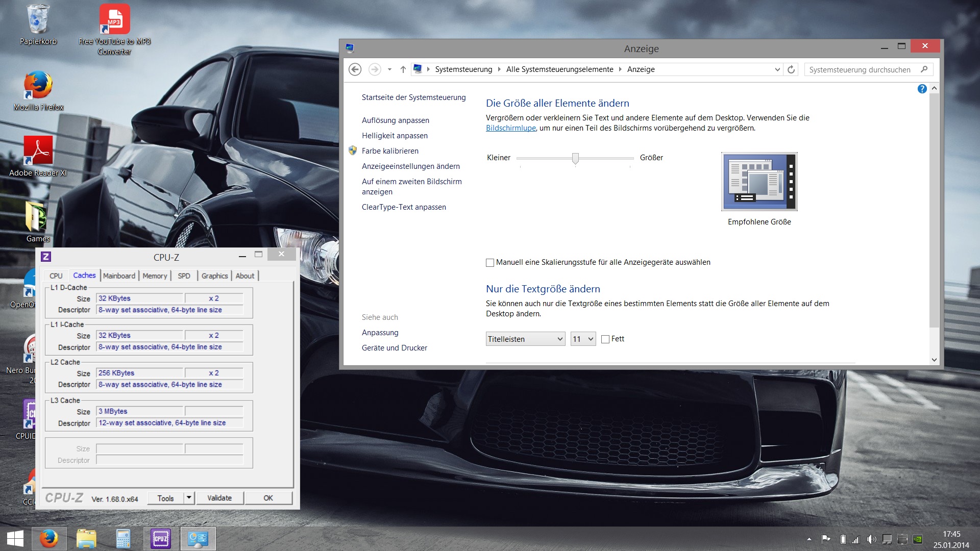Click the Bildschirmlupe link
Screen dimensions: 980x551
tap(510, 128)
